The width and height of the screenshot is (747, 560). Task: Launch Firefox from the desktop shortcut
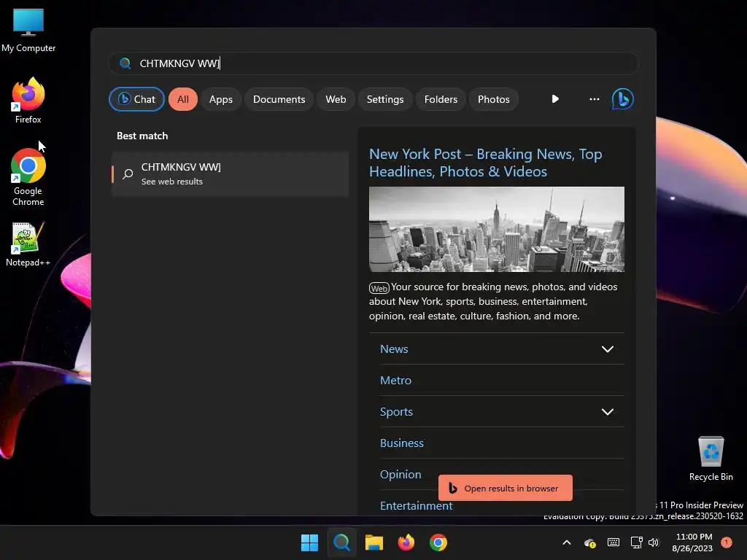pos(28,101)
